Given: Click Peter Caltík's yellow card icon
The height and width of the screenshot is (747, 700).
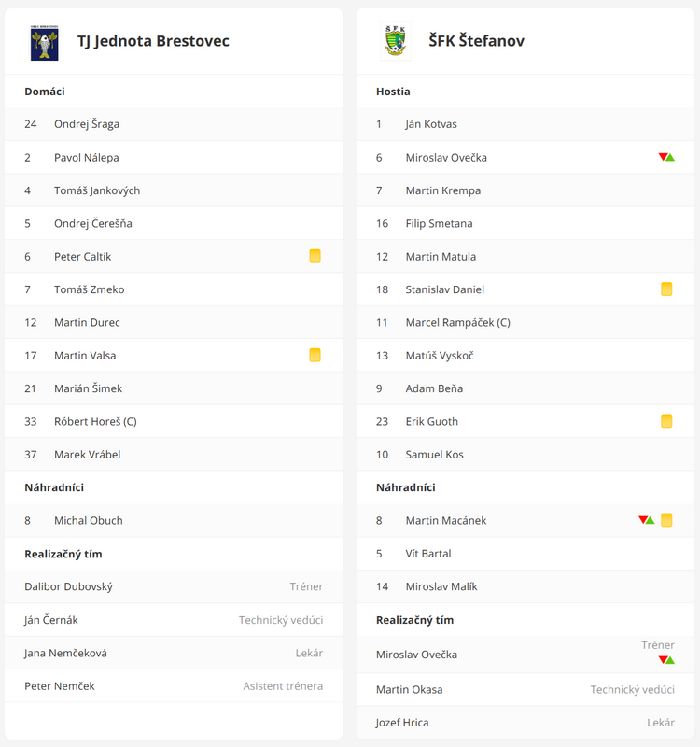Looking at the screenshot, I should [x=315, y=256].
